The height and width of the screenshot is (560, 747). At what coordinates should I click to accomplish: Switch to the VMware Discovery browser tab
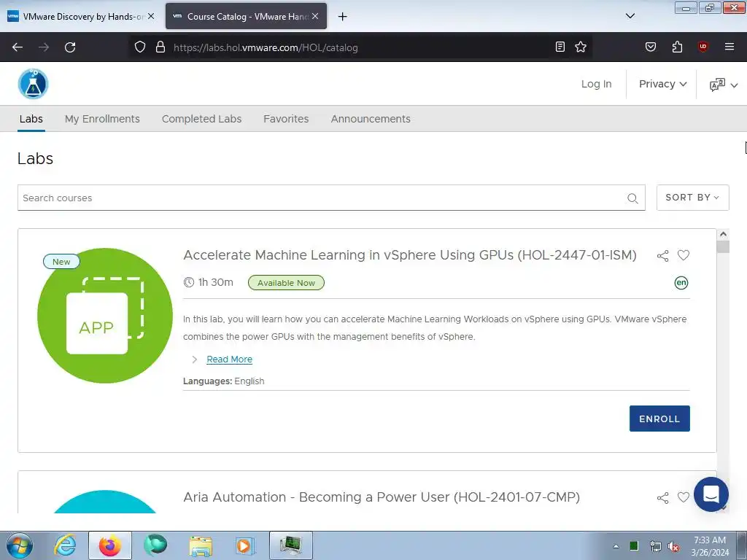[x=82, y=16]
